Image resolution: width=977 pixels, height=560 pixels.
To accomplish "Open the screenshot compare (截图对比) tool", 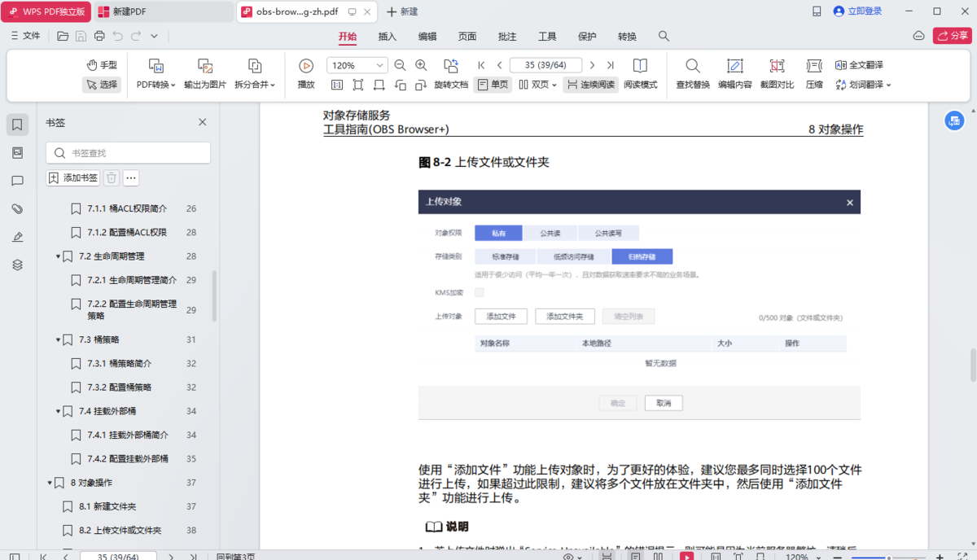I will tap(776, 73).
